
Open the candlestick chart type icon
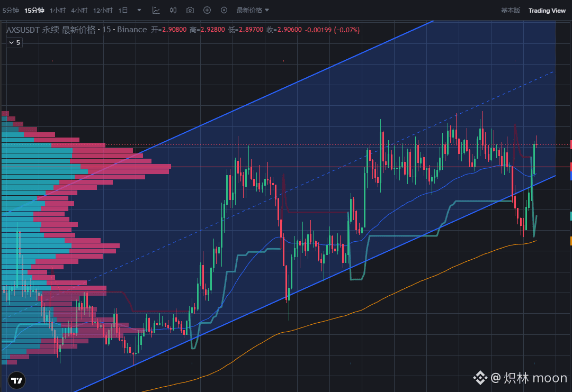click(x=173, y=10)
